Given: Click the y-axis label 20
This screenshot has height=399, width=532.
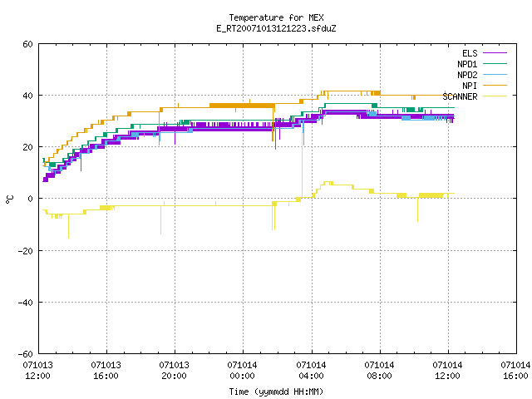Looking at the screenshot, I should (27, 147).
